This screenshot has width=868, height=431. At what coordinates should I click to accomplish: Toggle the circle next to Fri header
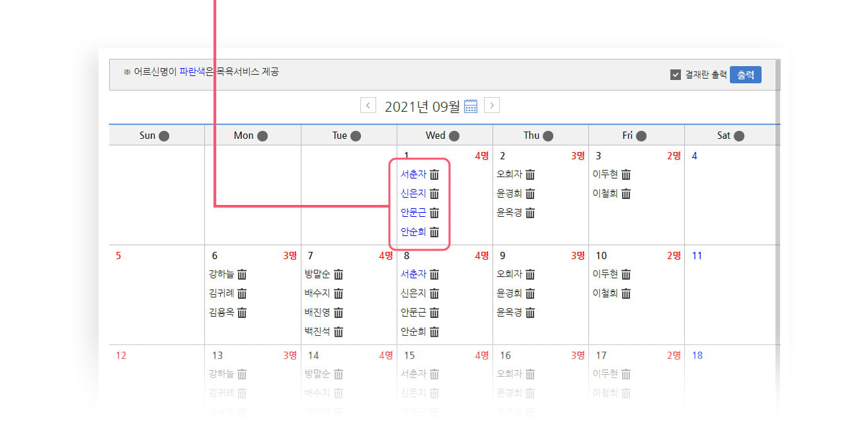coord(641,136)
